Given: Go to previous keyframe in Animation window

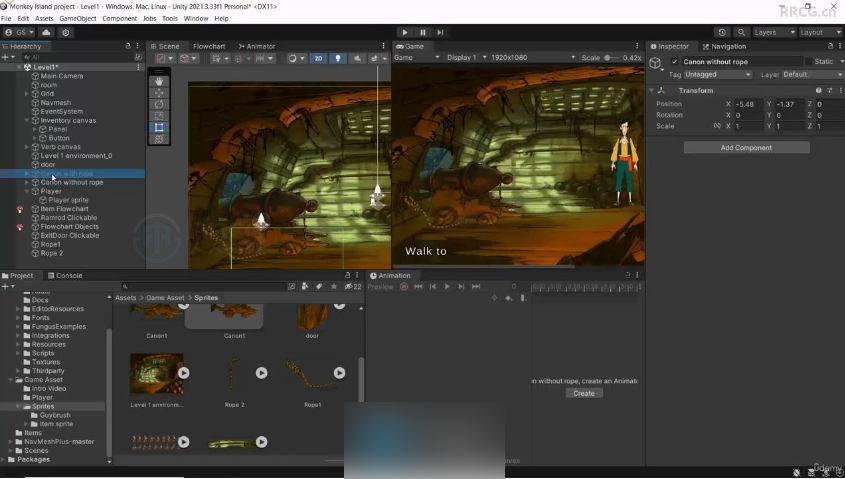Looking at the screenshot, I should pyautogui.click(x=433, y=287).
